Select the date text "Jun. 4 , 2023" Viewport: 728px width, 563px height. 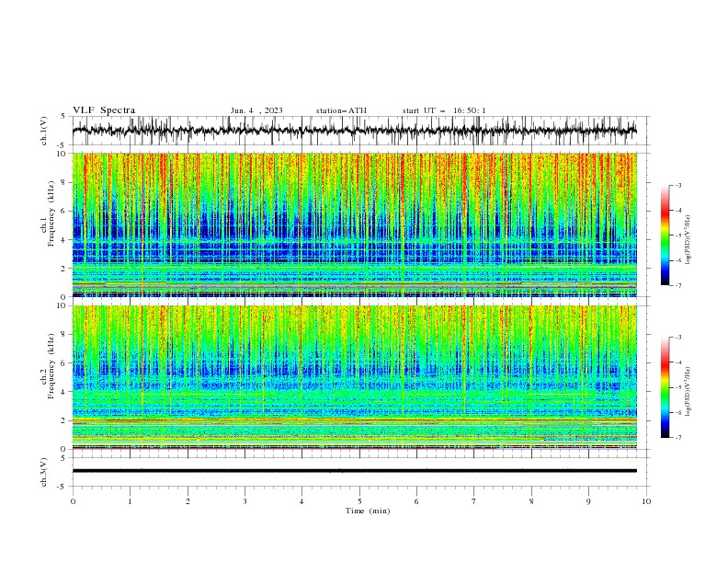click(x=256, y=110)
